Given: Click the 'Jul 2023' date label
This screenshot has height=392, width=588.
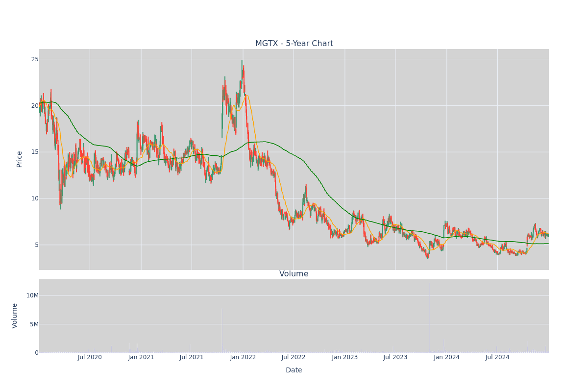Looking at the screenshot, I should click(395, 357).
